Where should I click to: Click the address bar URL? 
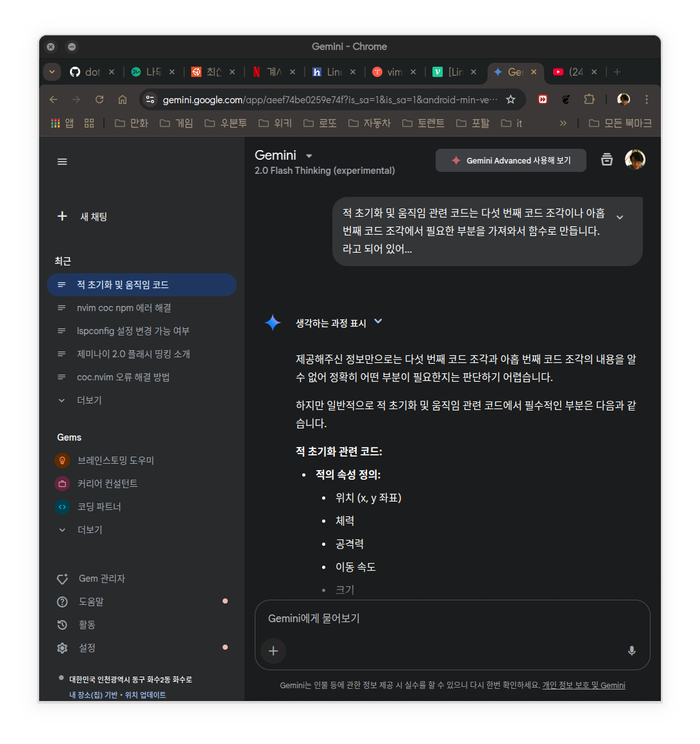tap(330, 99)
